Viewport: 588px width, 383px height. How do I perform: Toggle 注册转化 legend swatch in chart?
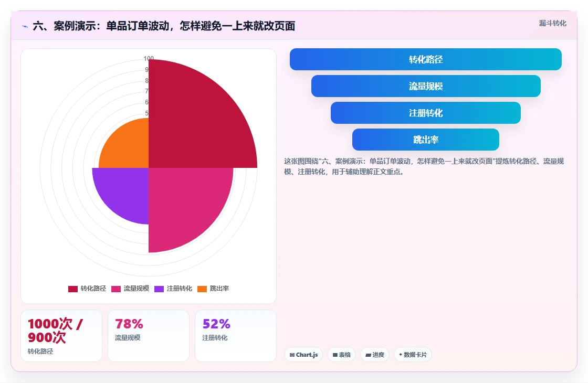point(159,289)
